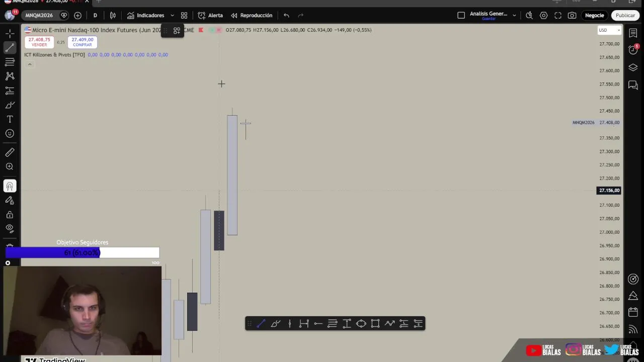The height and width of the screenshot is (362, 644).
Task: Select horizontal ray tool in favorites toolbar
Action: [318, 324]
